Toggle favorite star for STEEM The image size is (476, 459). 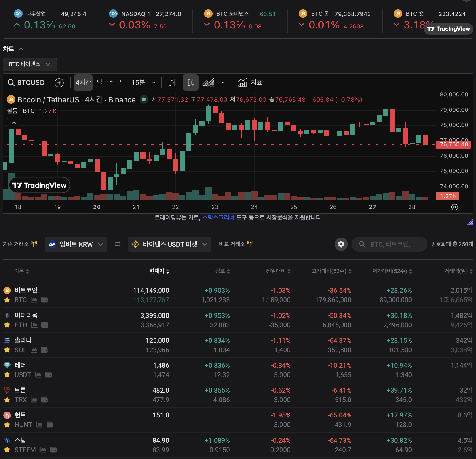(7, 450)
